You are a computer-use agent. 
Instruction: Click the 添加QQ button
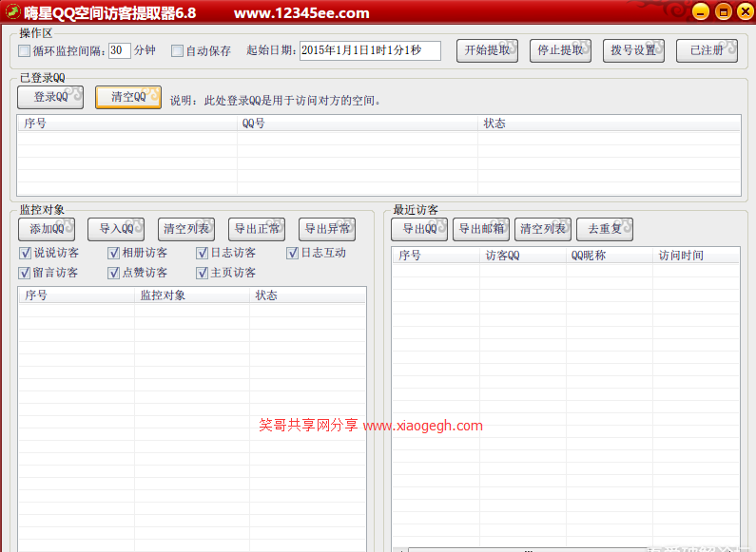[47, 229]
